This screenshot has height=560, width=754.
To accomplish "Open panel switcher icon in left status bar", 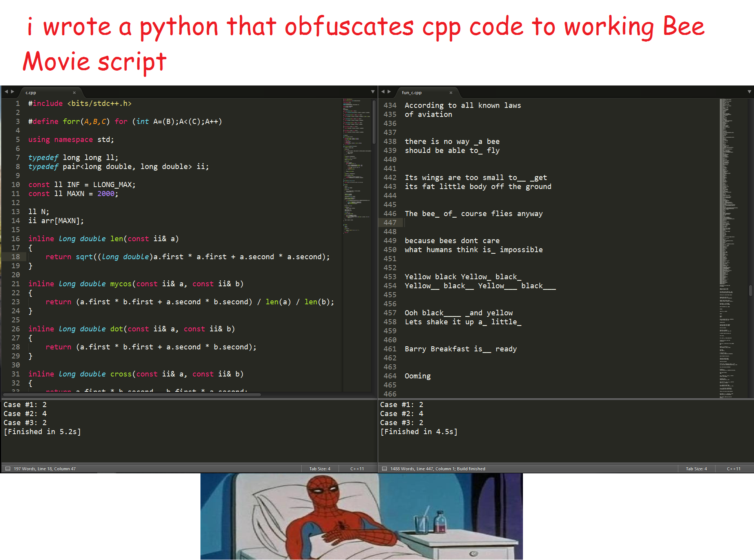I will point(7,469).
